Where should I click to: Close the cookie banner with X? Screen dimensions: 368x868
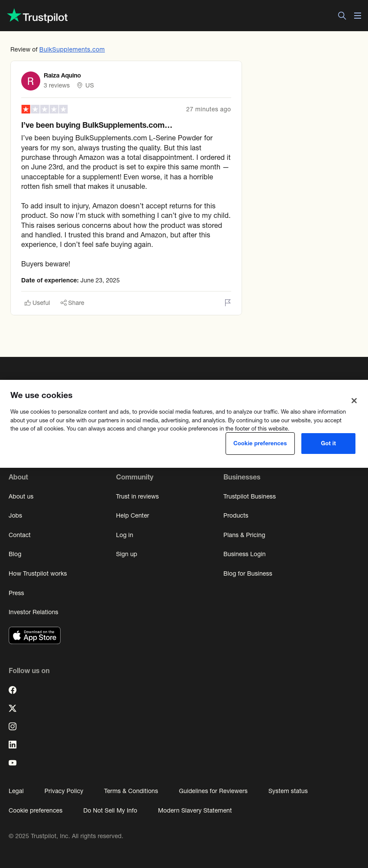pyautogui.click(x=354, y=401)
